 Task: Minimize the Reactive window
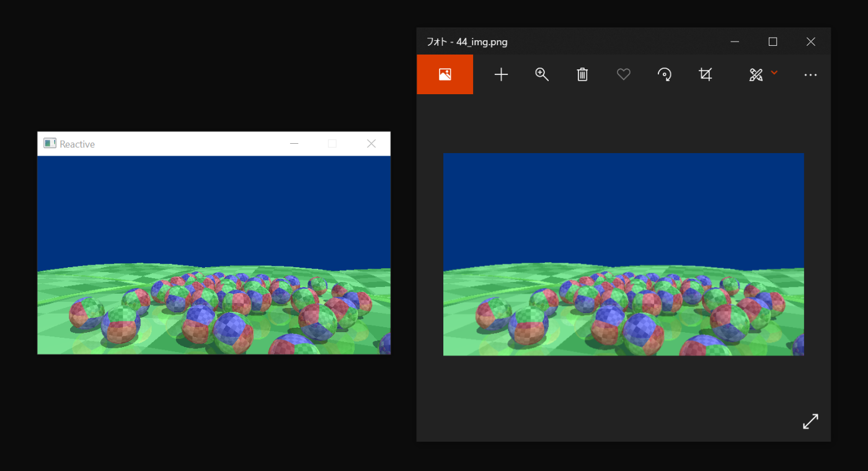pos(294,143)
